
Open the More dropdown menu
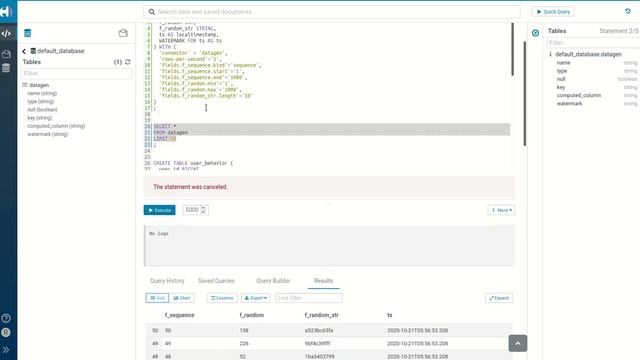[x=501, y=210]
